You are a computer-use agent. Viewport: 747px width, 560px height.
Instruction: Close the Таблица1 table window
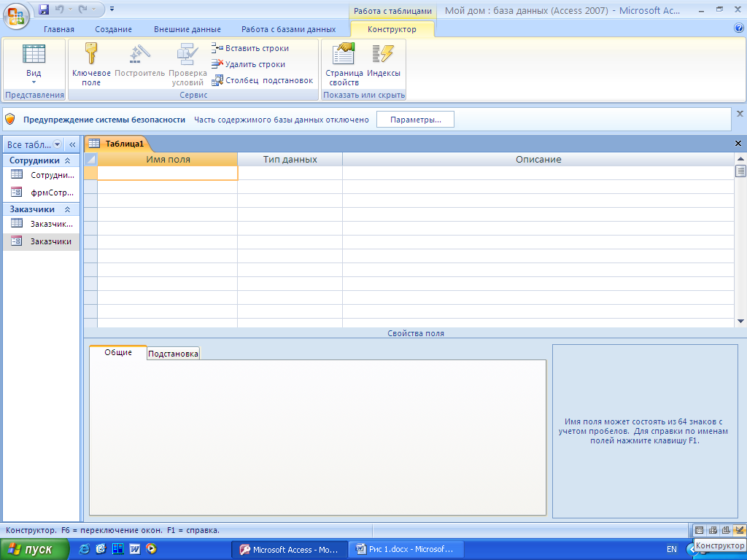pyautogui.click(x=738, y=144)
